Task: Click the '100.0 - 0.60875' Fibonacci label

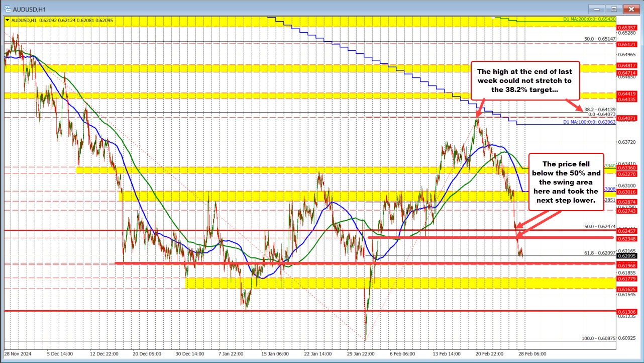Action: tap(598, 338)
